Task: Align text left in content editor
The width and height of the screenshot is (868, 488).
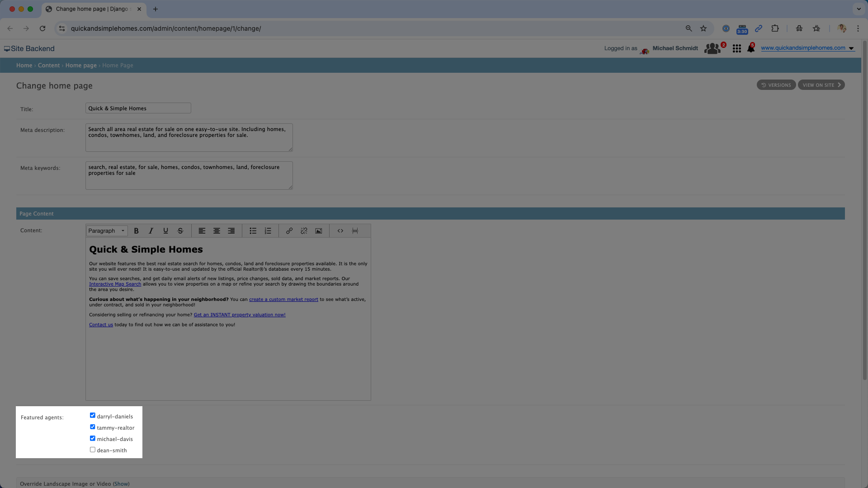Action: (202, 231)
